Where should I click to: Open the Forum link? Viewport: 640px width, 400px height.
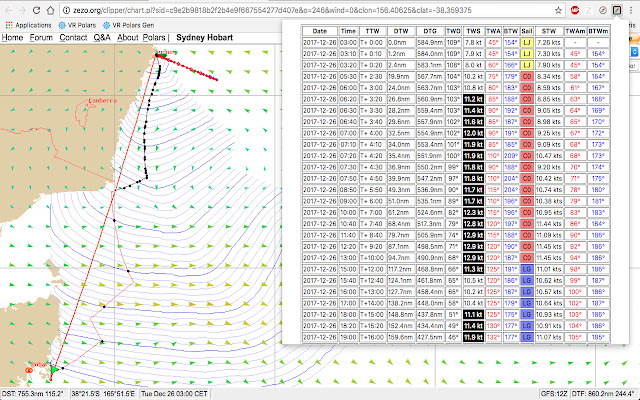41,37
